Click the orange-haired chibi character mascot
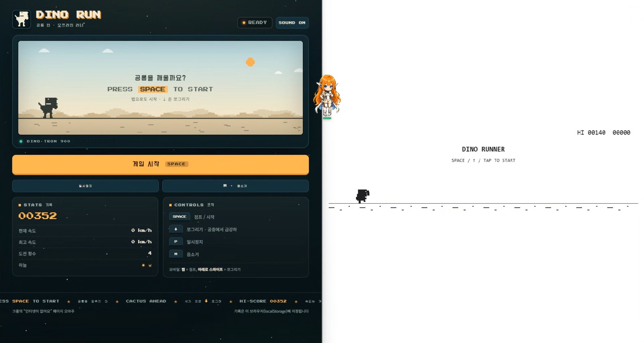Image resolution: width=644 pixels, height=343 pixels. (x=327, y=95)
